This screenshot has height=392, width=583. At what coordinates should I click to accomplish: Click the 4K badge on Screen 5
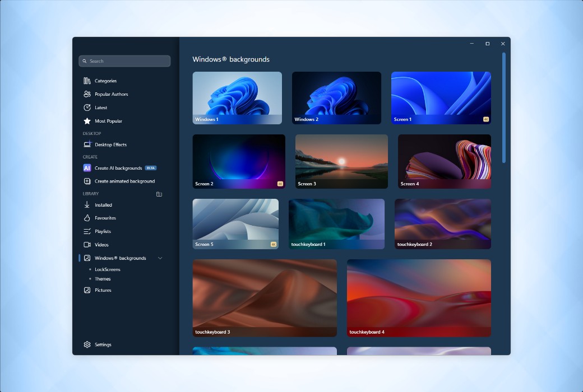tap(274, 244)
